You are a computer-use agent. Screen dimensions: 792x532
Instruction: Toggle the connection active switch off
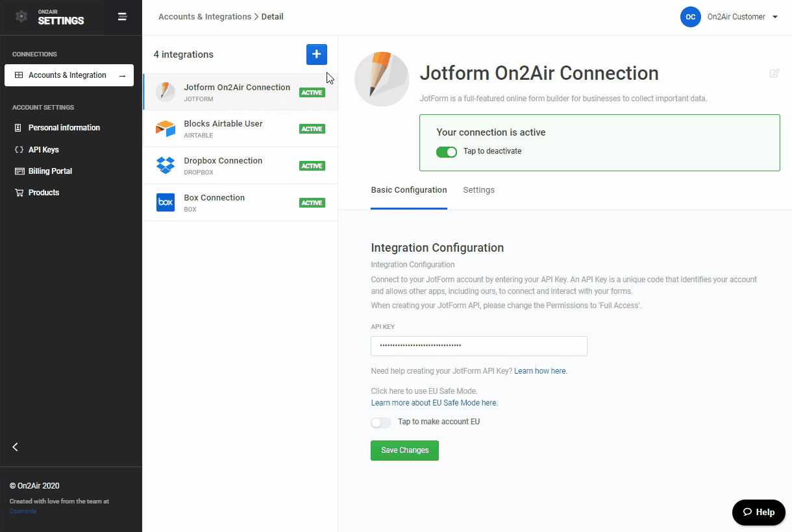[447, 152]
